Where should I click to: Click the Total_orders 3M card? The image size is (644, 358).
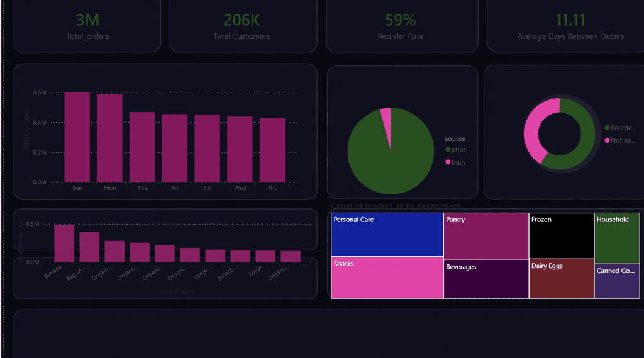point(87,26)
